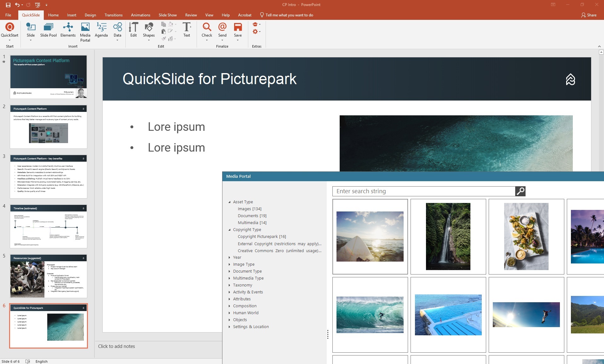604x364 pixels.
Task: Click the spell check icon in status bar
Action: tap(28, 361)
